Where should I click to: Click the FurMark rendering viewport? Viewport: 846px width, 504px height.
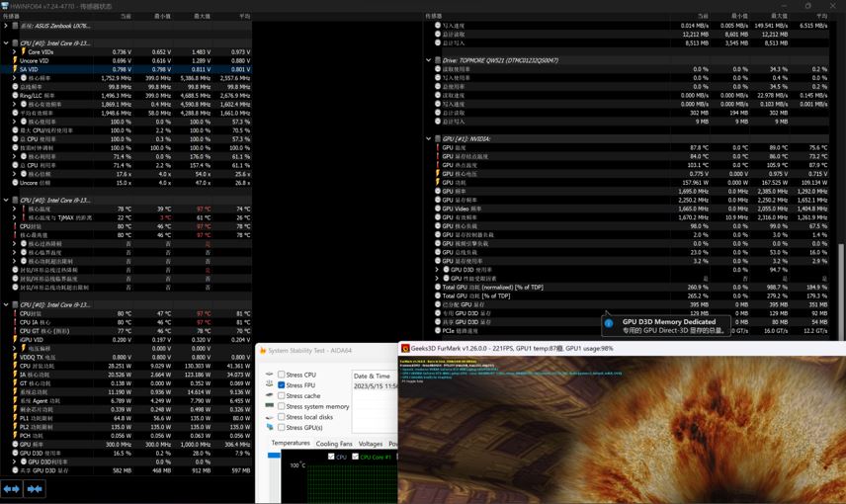(x=622, y=430)
